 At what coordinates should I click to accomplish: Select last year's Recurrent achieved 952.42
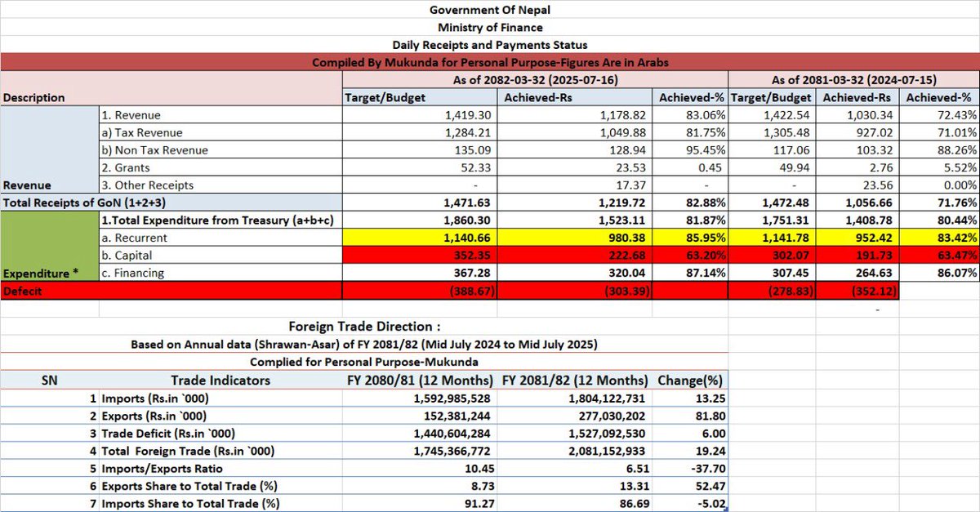(875, 238)
